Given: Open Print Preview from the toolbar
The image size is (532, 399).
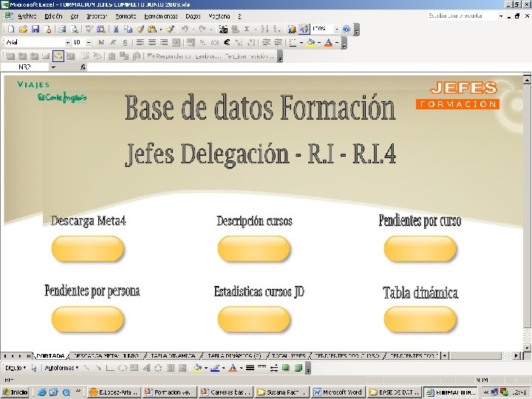Looking at the screenshot, I should pyautogui.click(x=74, y=29).
